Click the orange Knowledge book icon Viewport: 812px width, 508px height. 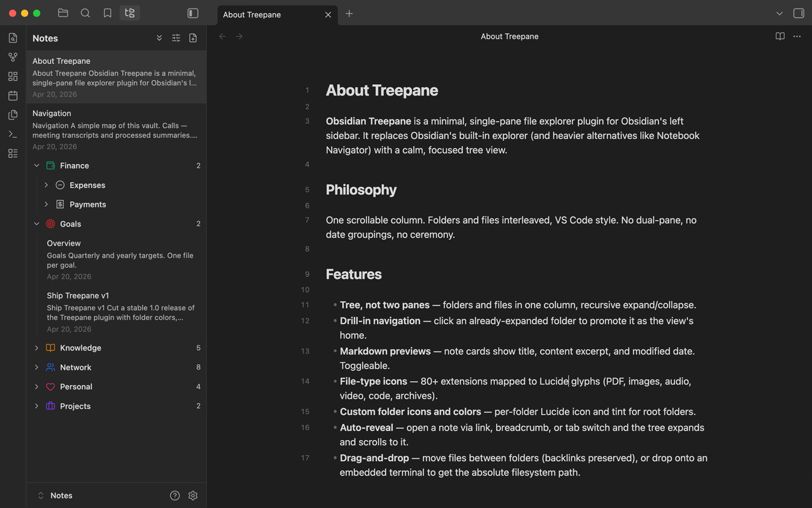[50, 348]
